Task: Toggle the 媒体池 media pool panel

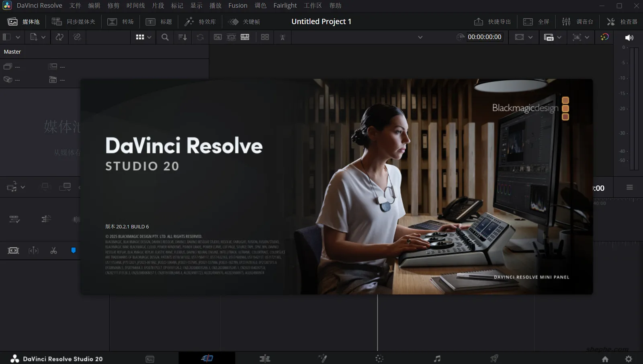Action: pyautogui.click(x=24, y=22)
